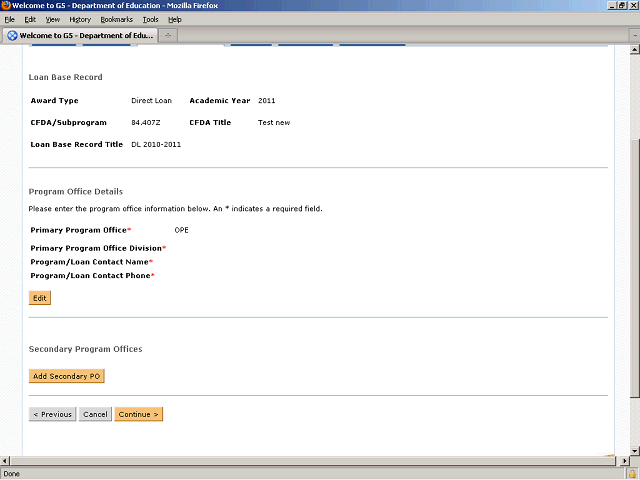
Task: Open the View menu
Action: pos(53,20)
